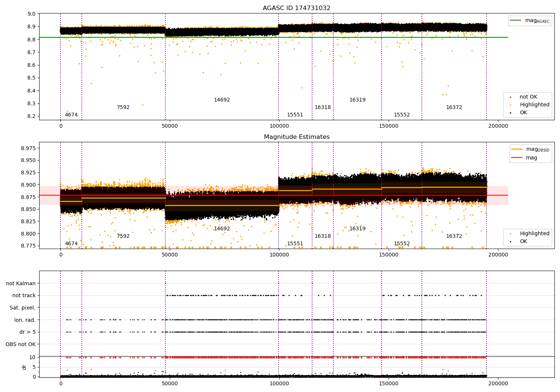Click obsid label 7592 in top panel
560x392 pixels.
123,108
